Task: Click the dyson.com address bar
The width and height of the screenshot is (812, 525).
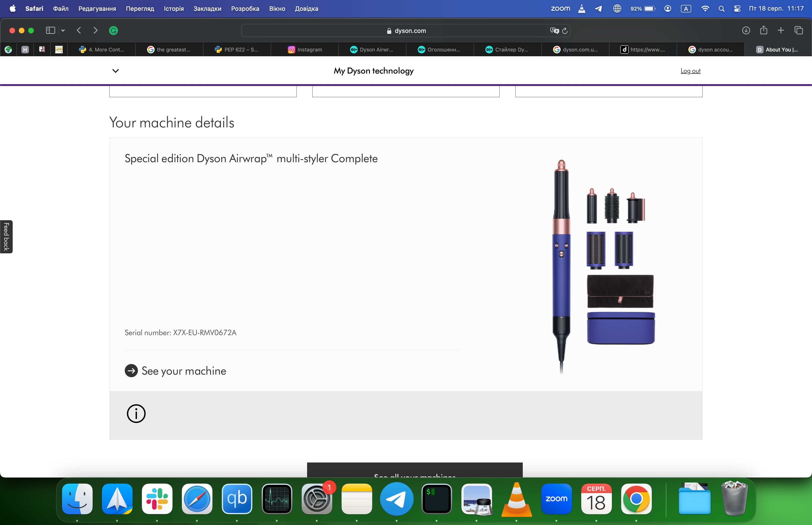Action: coord(406,31)
